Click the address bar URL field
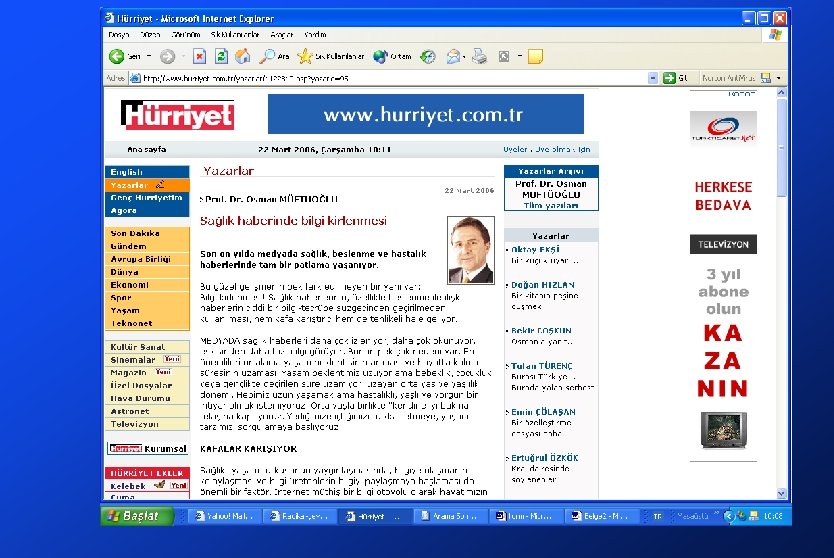The height and width of the screenshot is (558, 834). tap(388, 78)
